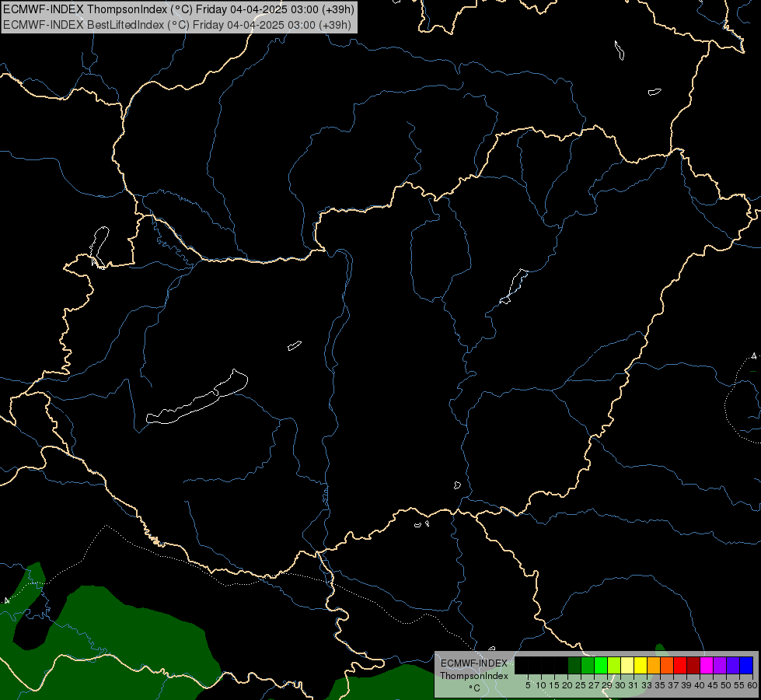The height and width of the screenshot is (700, 761).
Task: Click the BestLiftedIndex title line at top
Action: point(177,25)
